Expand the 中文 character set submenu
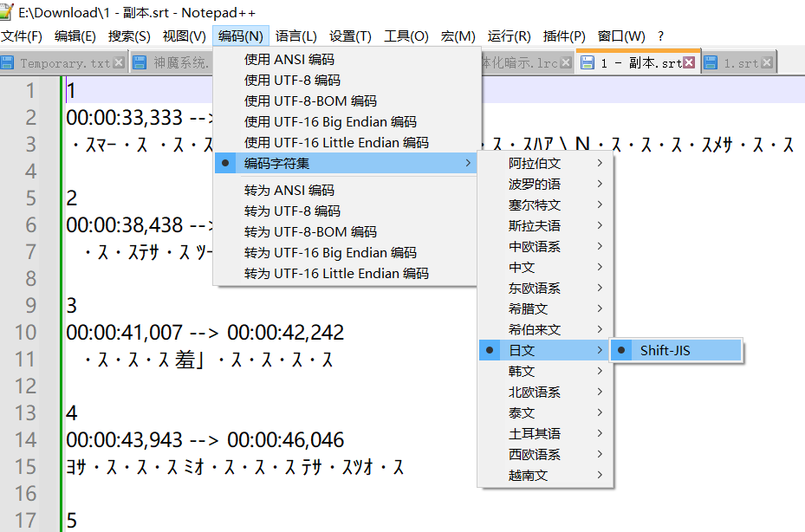This screenshot has height=532, width=805. [522, 268]
